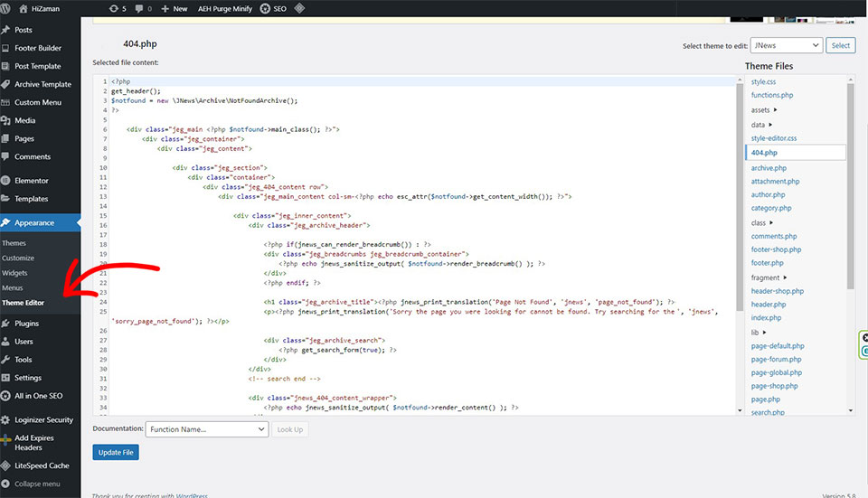Click the code editor vertical scrollbar

(740, 196)
